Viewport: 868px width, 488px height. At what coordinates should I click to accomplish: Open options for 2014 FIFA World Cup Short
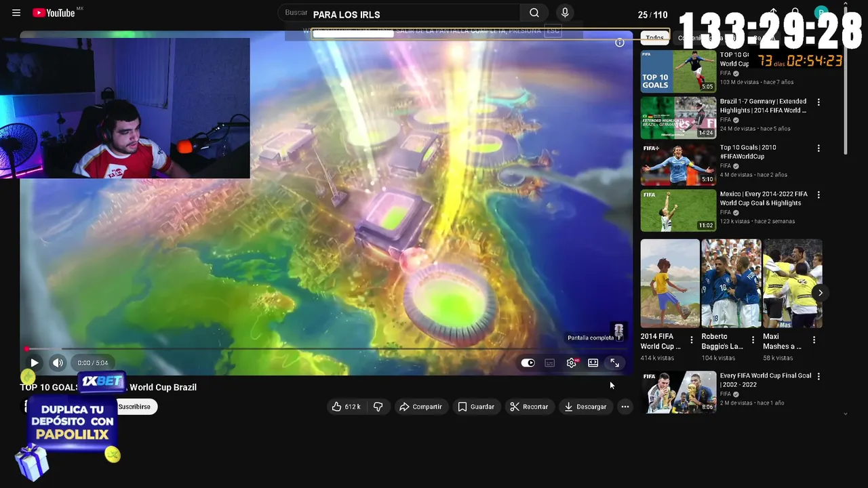click(x=692, y=340)
